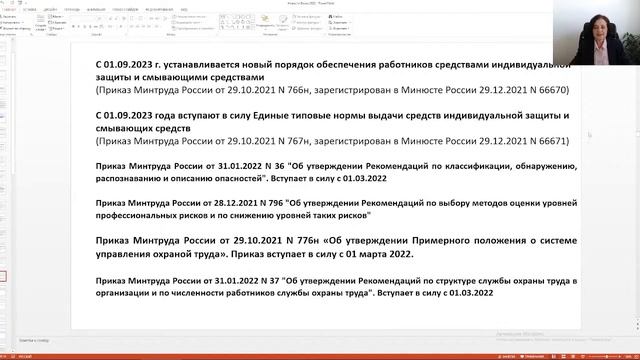Go to the ПЕРЕХОДЫ ribbon tab
640x360 pixels.
[72, 9]
